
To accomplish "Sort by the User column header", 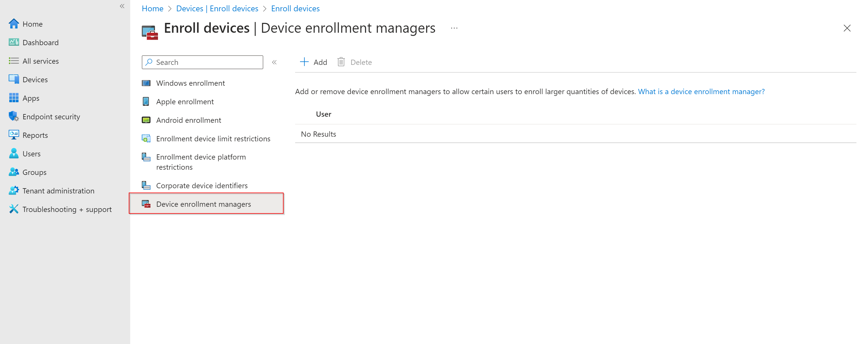I will (x=323, y=114).
